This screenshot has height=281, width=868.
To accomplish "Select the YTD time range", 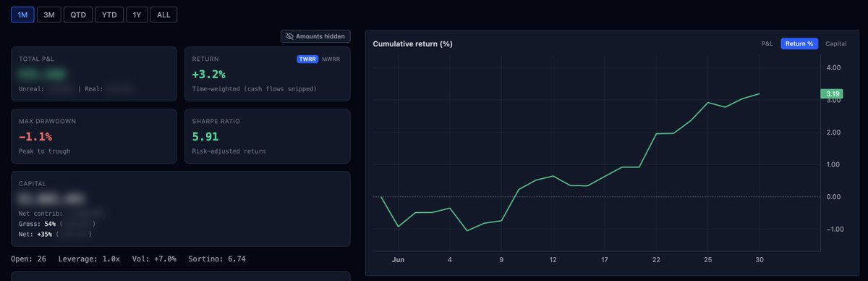I will click(x=109, y=14).
